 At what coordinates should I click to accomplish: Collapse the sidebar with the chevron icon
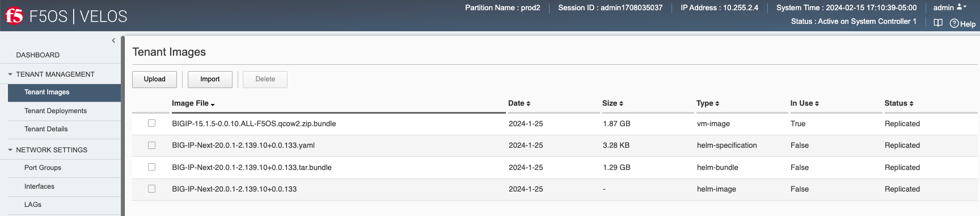113,40
